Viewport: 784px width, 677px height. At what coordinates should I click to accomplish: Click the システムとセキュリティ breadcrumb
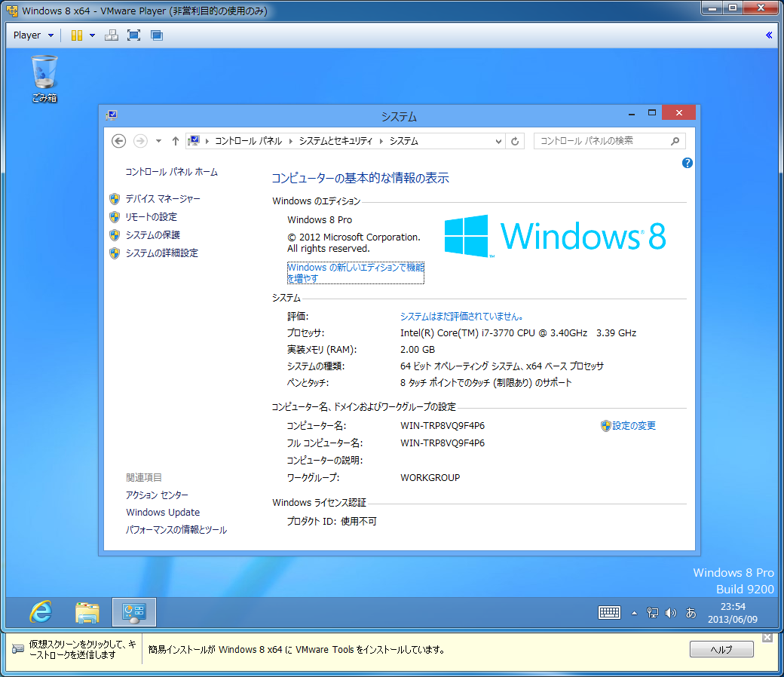pos(335,141)
